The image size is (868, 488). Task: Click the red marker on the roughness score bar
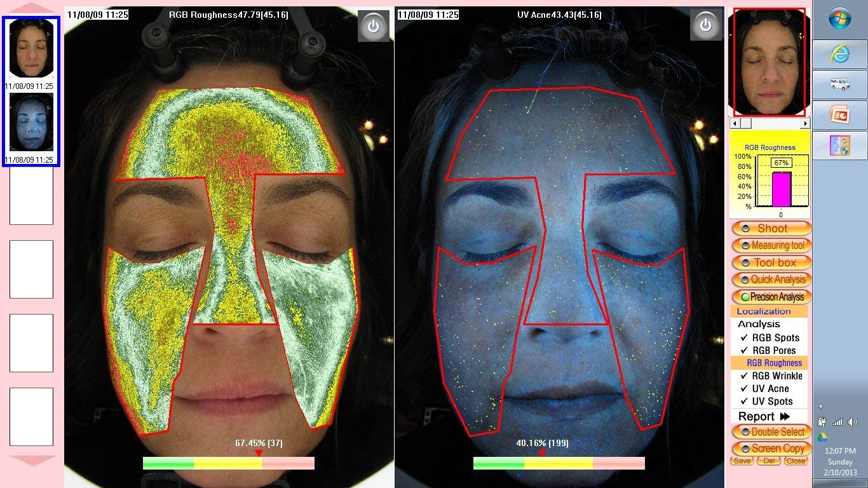click(x=259, y=452)
